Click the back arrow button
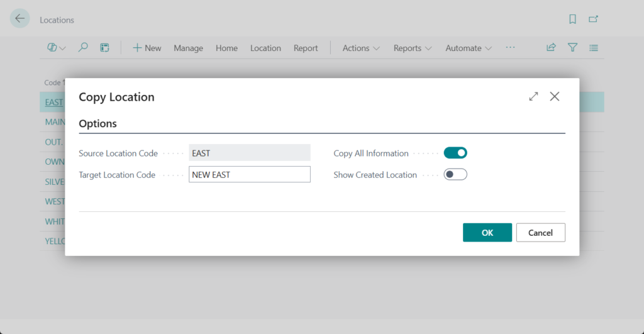 (x=20, y=19)
